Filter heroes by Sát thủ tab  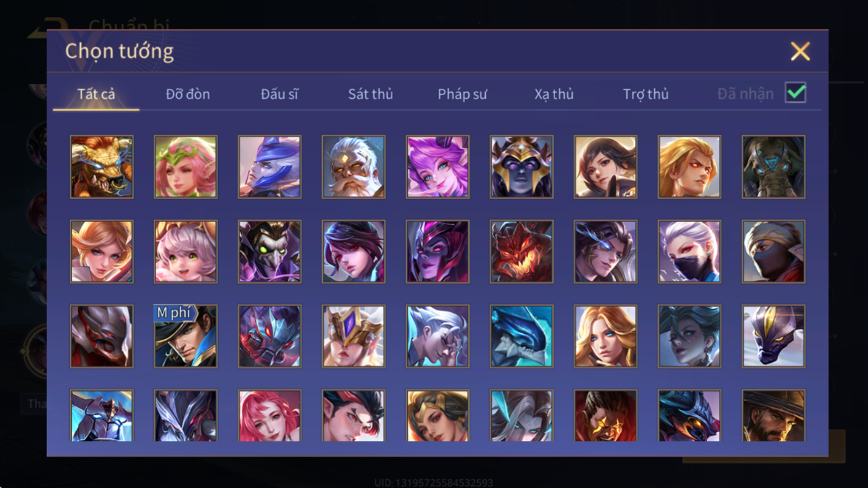coord(370,94)
